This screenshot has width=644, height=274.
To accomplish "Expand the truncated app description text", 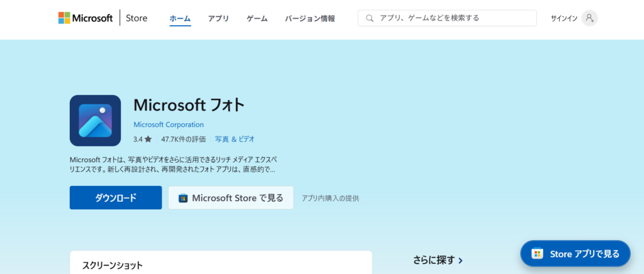I will pyautogui.click(x=173, y=164).
